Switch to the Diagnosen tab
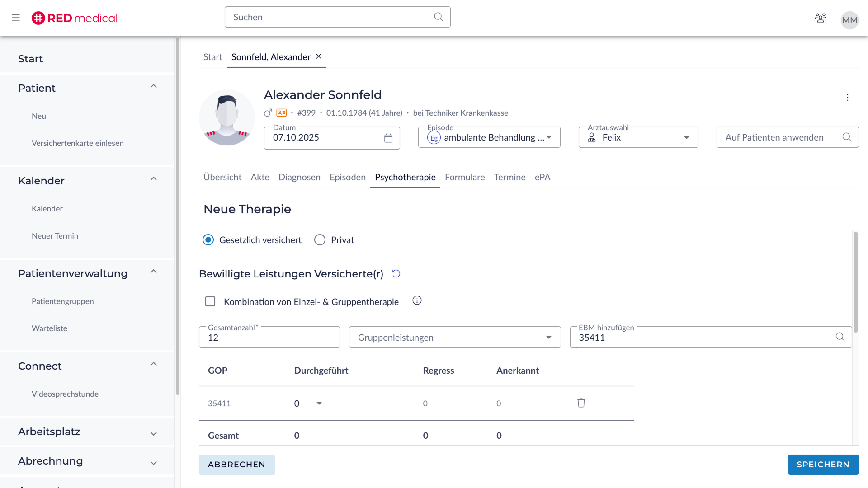The image size is (868, 488). (x=299, y=177)
